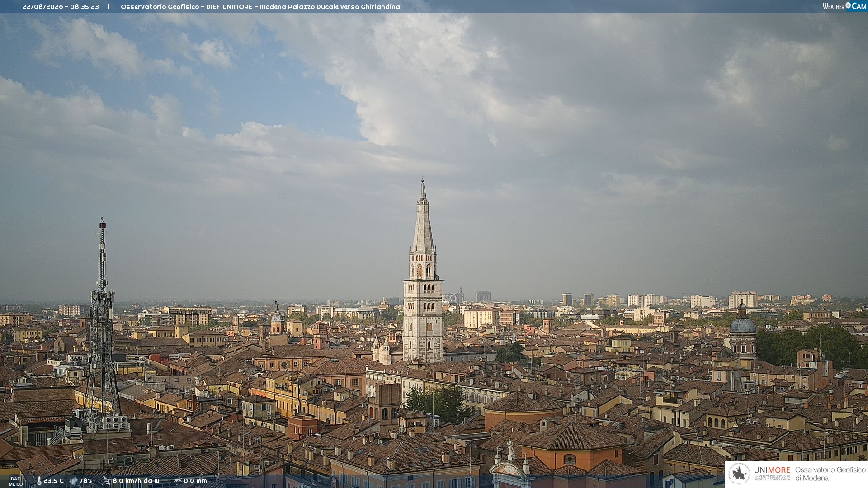Select the 8.0 km/h da W wind reading

pos(136,481)
